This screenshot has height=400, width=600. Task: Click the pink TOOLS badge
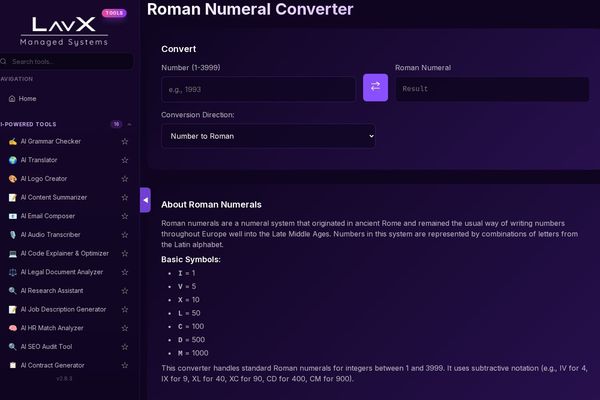pyautogui.click(x=114, y=13)
